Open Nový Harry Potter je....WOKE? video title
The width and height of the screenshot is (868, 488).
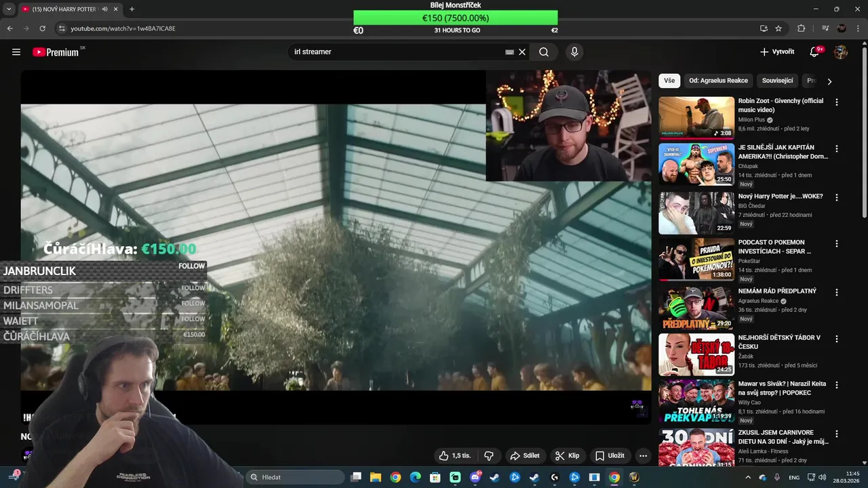point(781,197)
